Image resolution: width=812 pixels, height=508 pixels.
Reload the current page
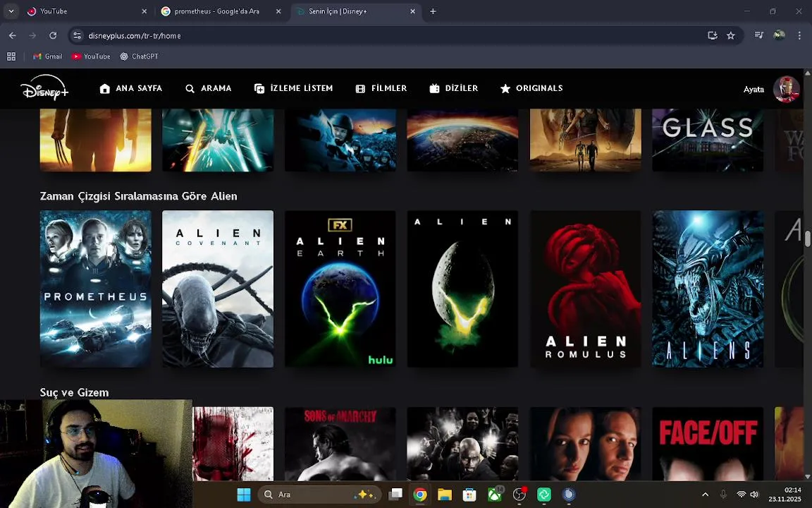tap(53, 35)
